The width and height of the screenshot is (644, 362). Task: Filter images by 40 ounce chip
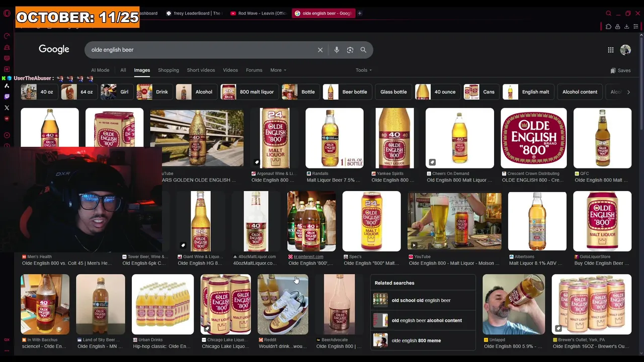[437, 92]
